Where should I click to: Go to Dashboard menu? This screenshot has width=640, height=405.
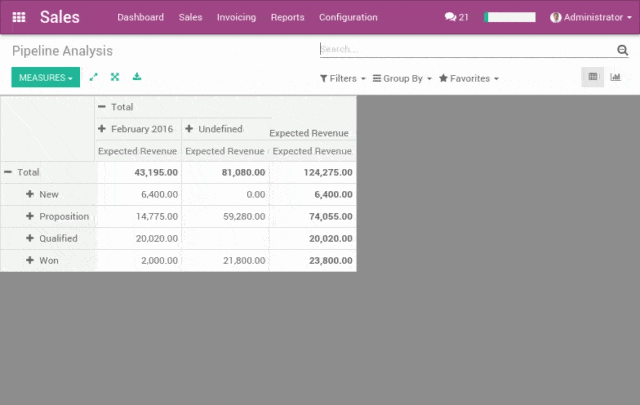140,17
